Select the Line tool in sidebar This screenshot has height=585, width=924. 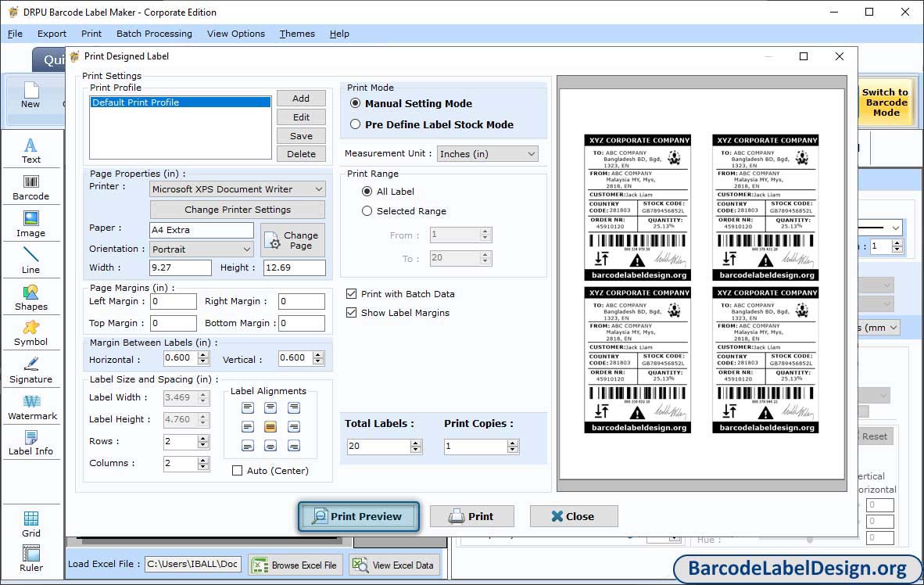(x=30, y=260)
